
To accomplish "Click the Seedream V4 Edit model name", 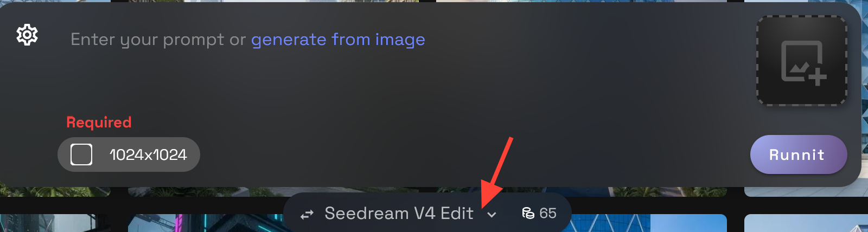I will point(399,213).
